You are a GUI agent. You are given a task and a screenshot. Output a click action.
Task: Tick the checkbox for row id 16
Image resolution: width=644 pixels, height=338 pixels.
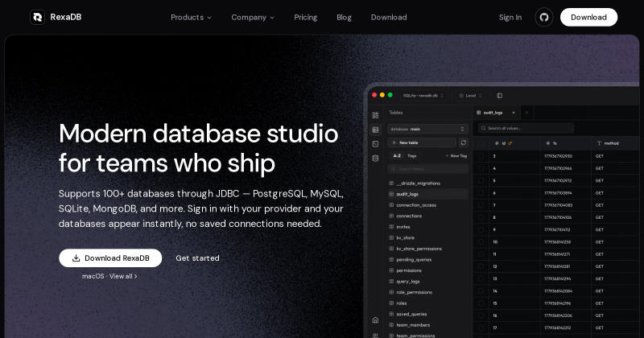tap(481, 315)
